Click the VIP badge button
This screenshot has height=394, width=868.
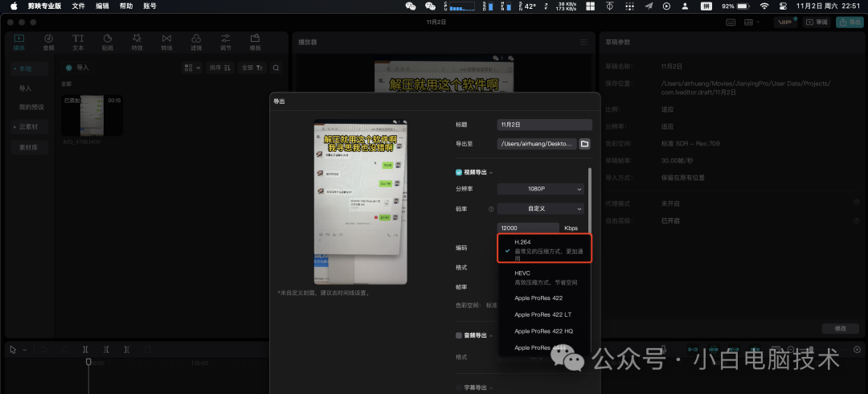click(x=784, y=23)
